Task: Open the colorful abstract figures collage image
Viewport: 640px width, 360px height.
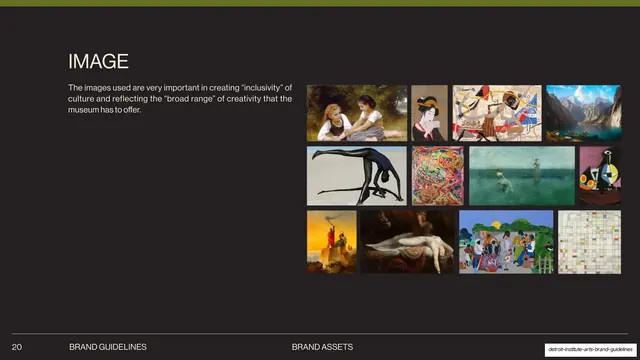Action: tap(497, 113)
